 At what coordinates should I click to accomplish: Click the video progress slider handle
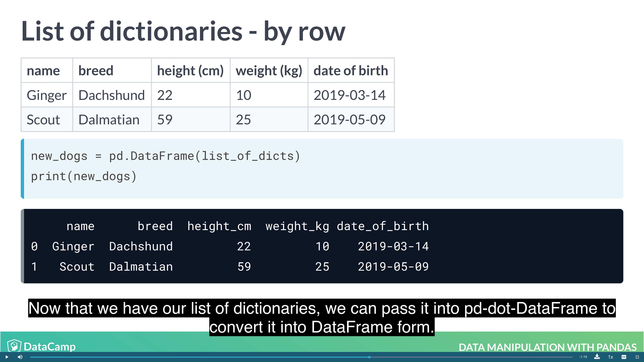[x=369, y=357]
